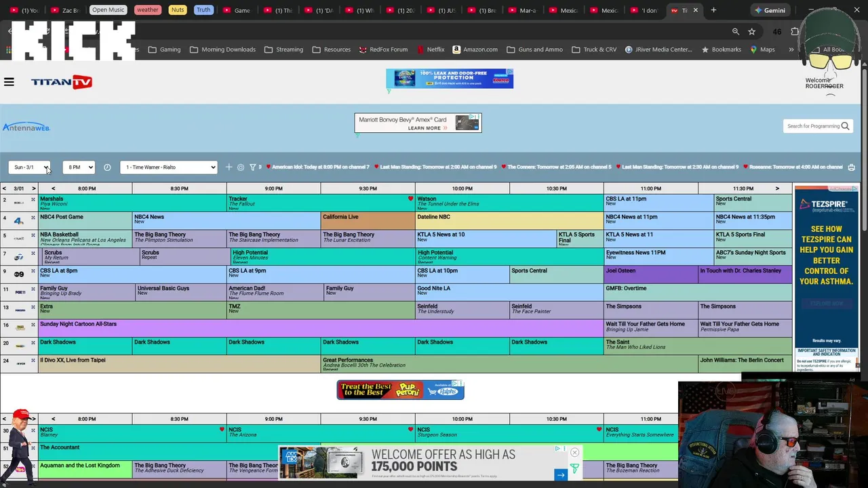The width and height of the screenshot is (868, 488).
Task: Click the Tezspire asthma ad
Action: (826, 279)
